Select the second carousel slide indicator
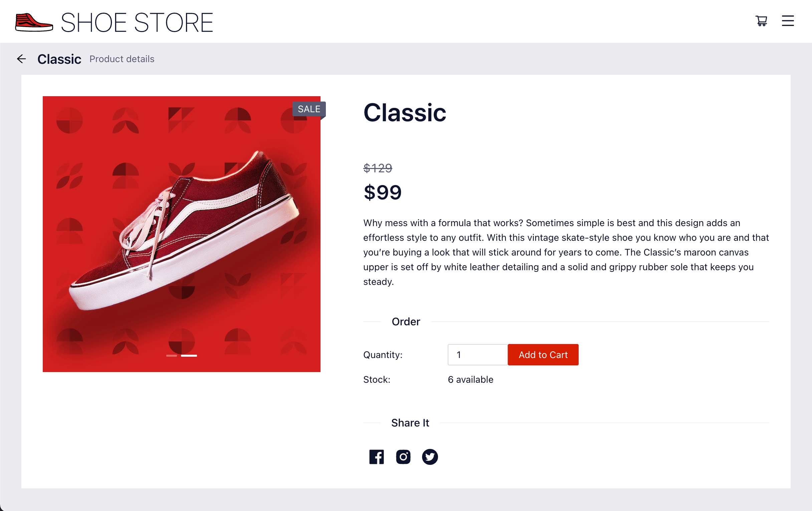Image resolution: width=812 pixels, height=511 pixels. click(x=189, y=355)
